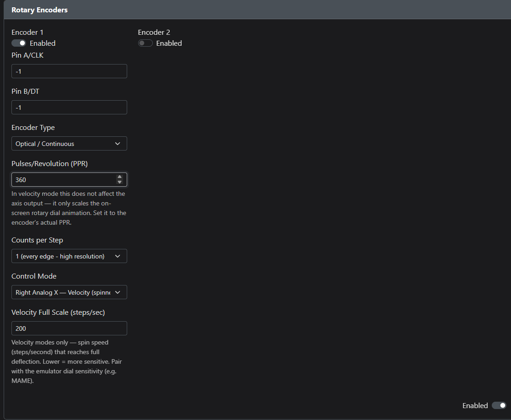Click the Velocity Full Scale (steps/sec) label
The image size is (511, 420).
tap(58, 312)
